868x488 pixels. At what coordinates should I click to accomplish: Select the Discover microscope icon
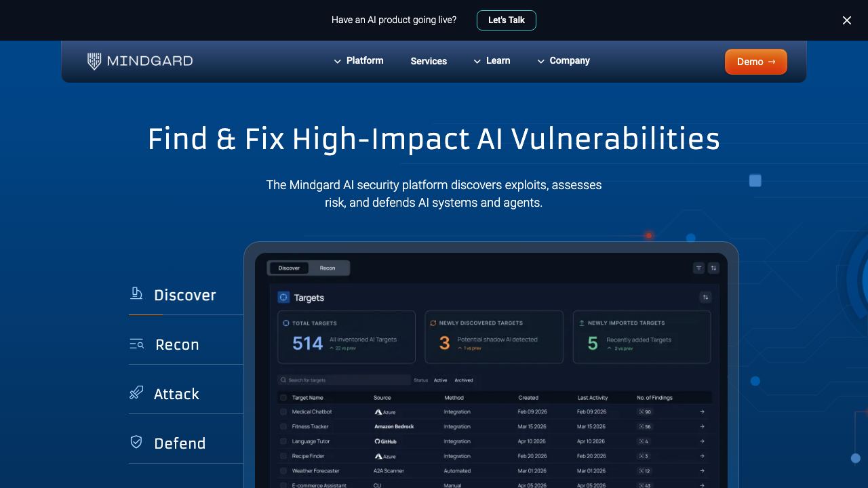(x=136, y=293)
